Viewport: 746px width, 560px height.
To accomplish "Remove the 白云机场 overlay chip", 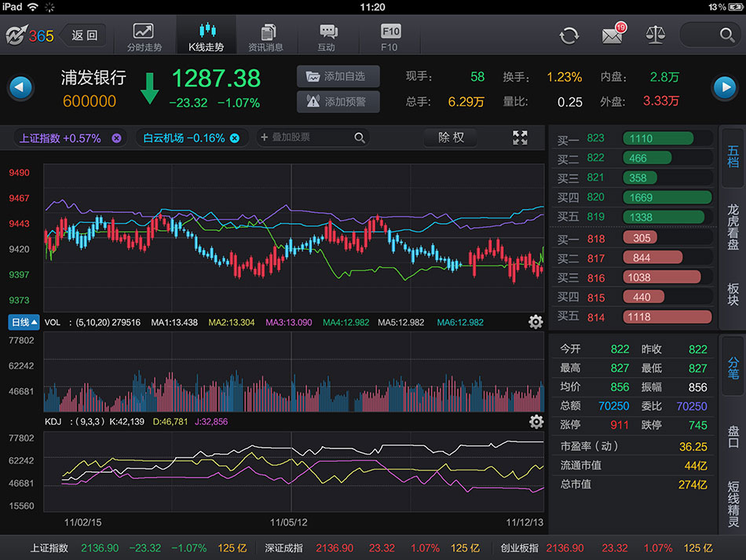I will pyautogui.click(x=235, y=138).
